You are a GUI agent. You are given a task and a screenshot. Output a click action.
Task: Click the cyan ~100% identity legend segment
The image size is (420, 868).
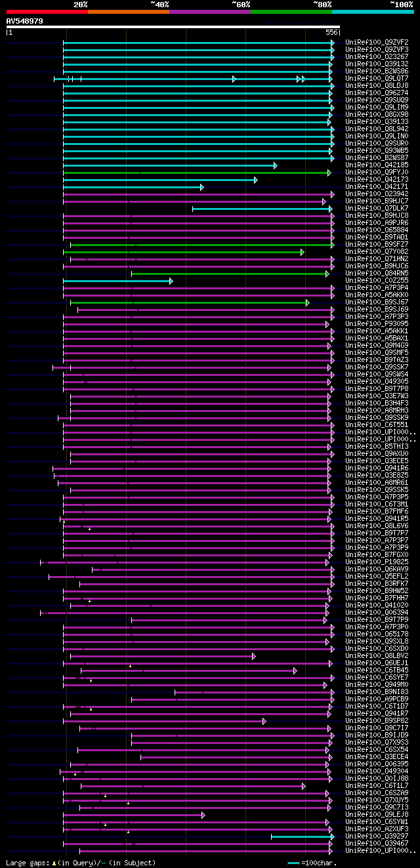click(x=373, y=11)
